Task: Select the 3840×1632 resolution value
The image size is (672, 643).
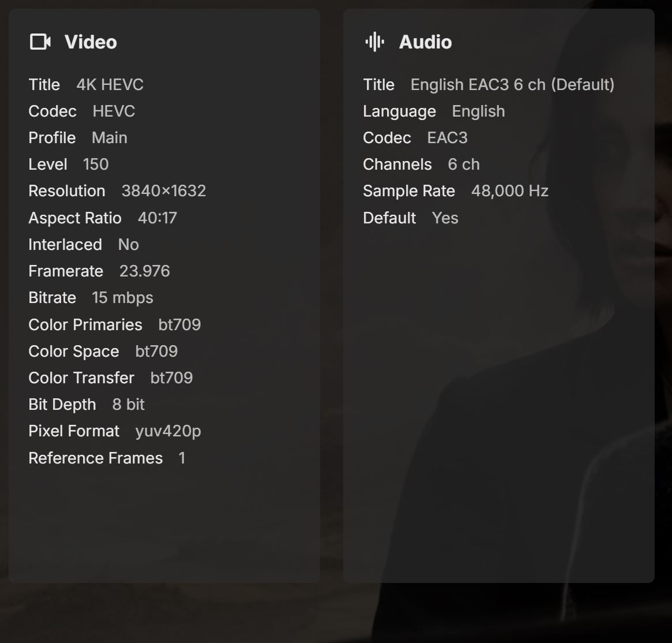Action: (x=164, y=191)
